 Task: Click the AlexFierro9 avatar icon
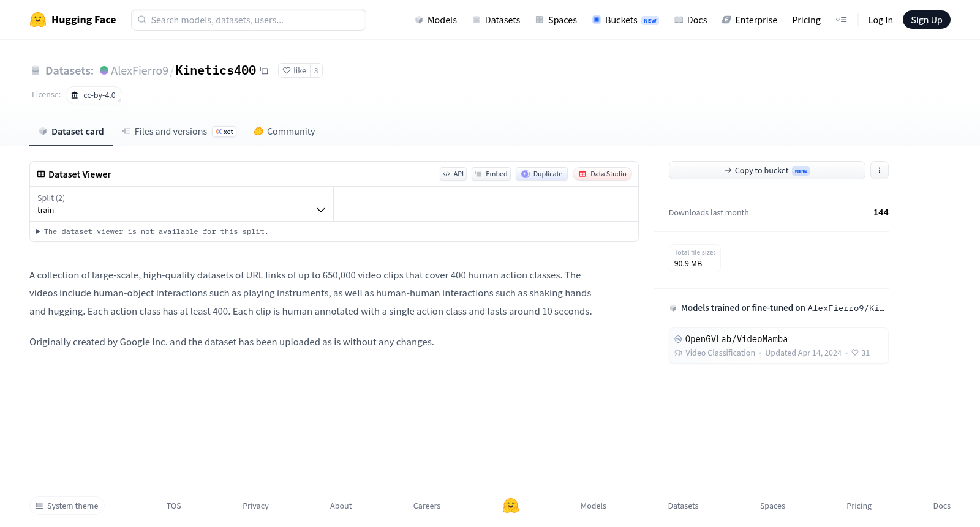coord(104,70)
